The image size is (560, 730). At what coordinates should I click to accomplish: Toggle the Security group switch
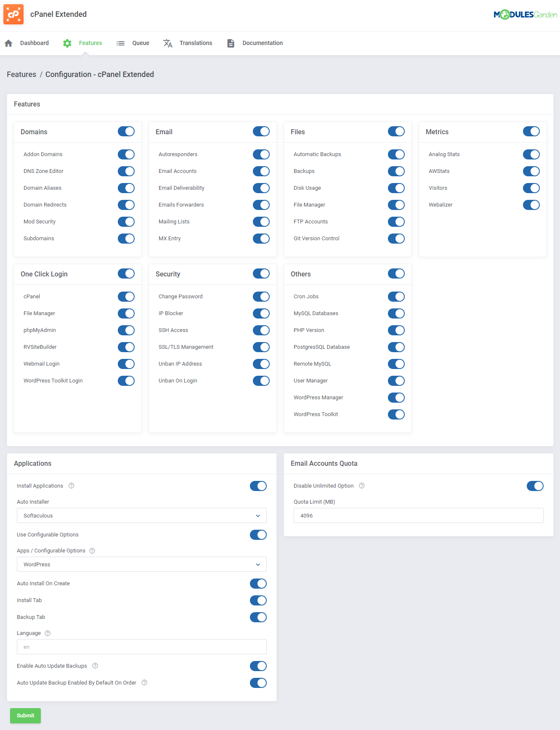[x=261, y=273]
